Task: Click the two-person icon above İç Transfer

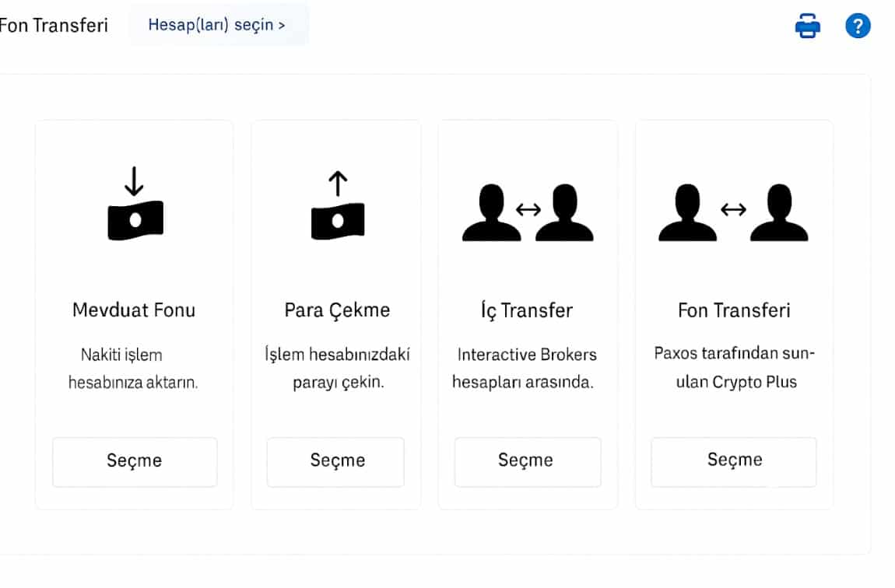Action: (528, 212)
